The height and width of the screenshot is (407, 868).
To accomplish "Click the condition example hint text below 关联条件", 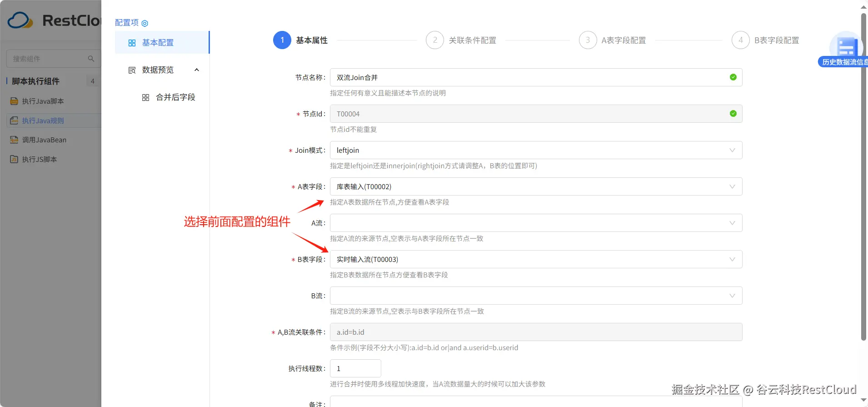I will coord(424,348).
